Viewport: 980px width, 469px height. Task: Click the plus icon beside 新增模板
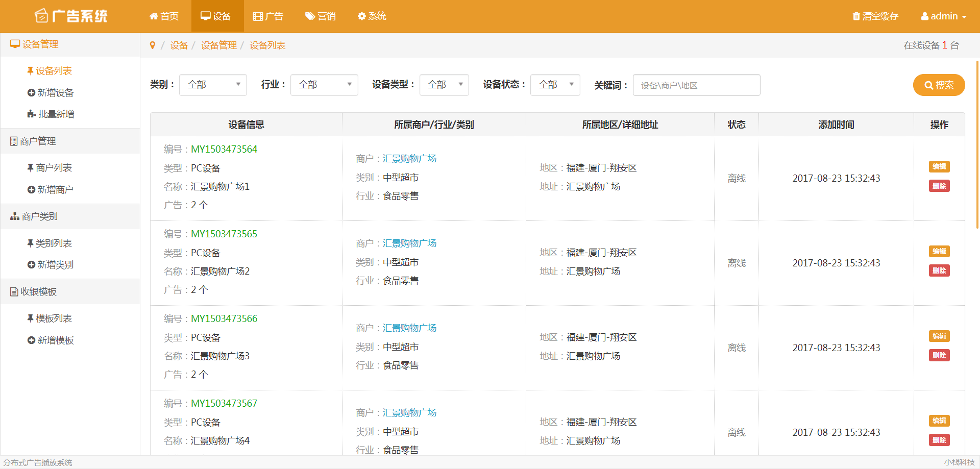coord(31,340)
